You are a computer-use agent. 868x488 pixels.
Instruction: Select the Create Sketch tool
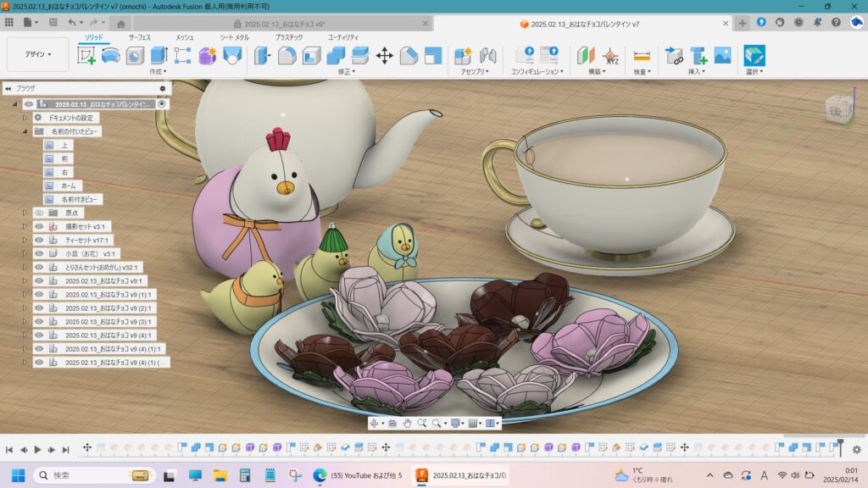point(86,56)
